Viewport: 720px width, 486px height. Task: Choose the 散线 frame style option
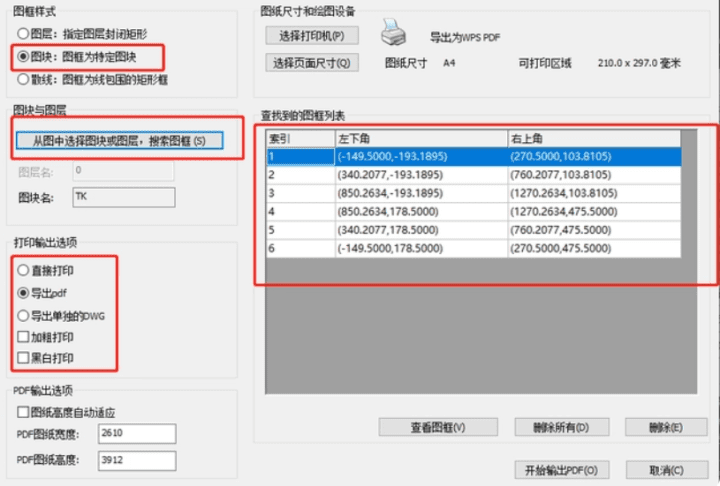click(23, 76)
